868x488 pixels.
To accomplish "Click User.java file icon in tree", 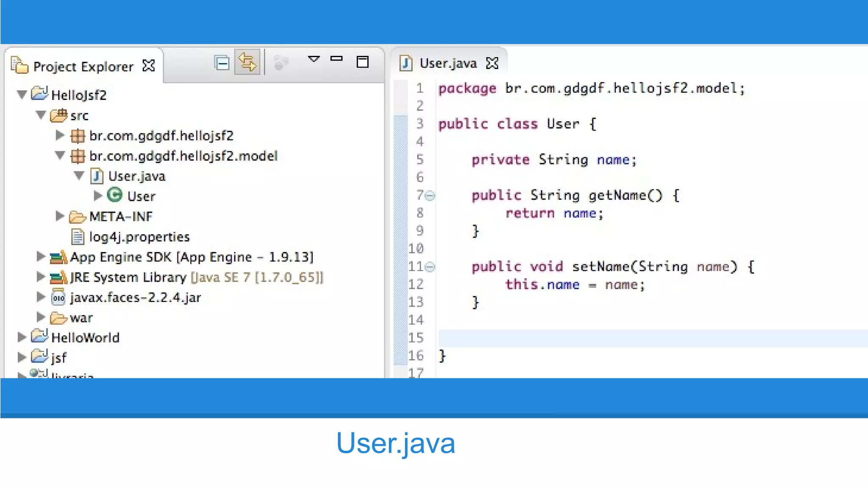I will pos(97,176).
